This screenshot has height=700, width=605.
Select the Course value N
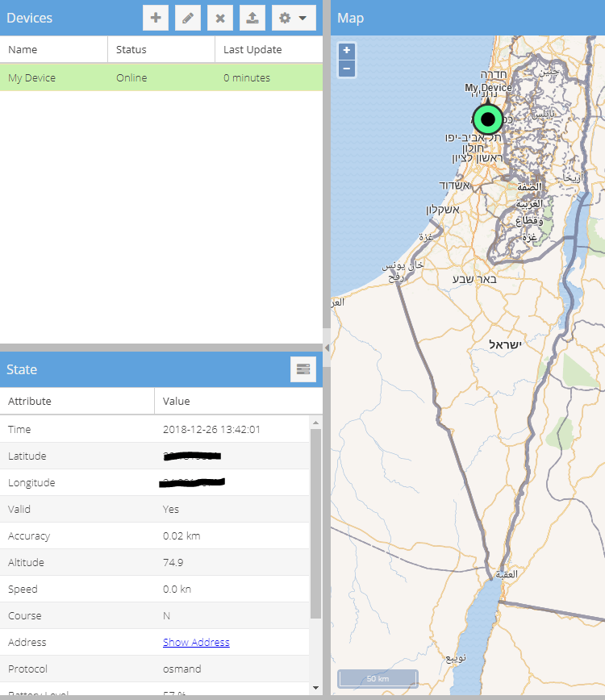166,615
